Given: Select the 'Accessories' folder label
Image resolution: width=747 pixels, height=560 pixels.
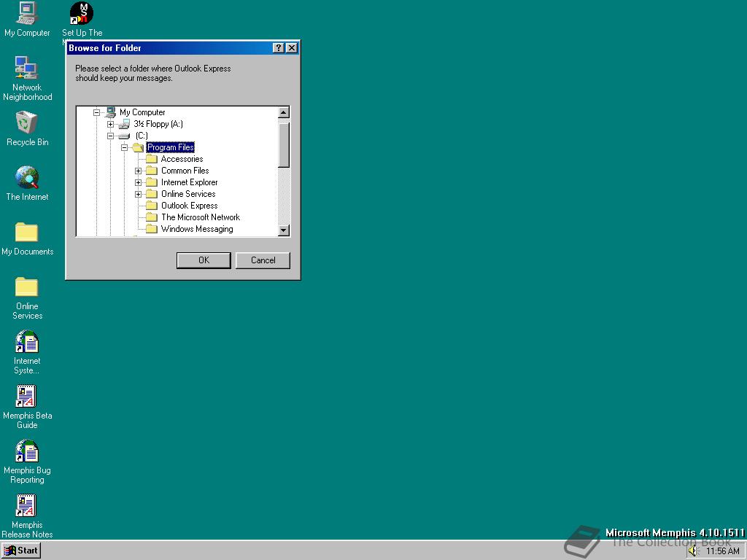Looking at the screenshot, I should [x=182, y=159].
